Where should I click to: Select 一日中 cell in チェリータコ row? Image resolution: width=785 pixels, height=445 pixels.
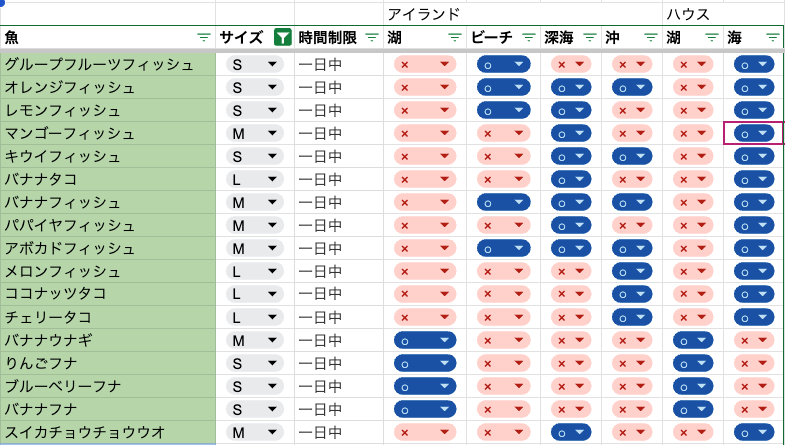(x=339, y=318)
